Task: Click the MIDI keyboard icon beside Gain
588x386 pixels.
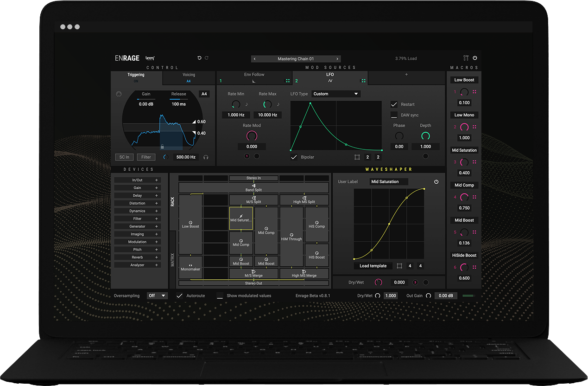Action: click(119, 94)
